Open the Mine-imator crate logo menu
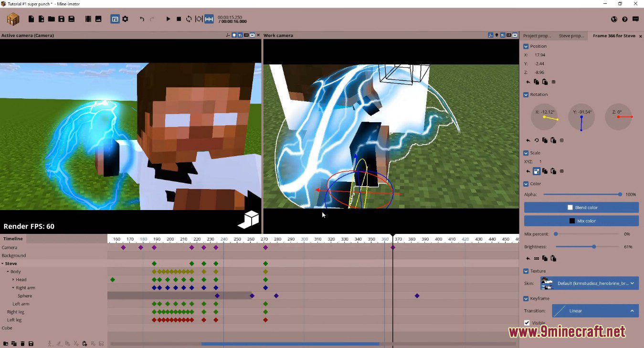Image resolution: width=644 pixels, height=348 pixels. [x=13, y=19]
